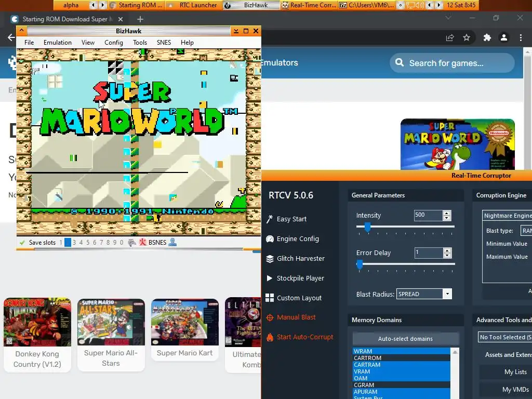Select save slot 5 in BizHawk
The width and height of the screenshot is (532, 399).
87,243
